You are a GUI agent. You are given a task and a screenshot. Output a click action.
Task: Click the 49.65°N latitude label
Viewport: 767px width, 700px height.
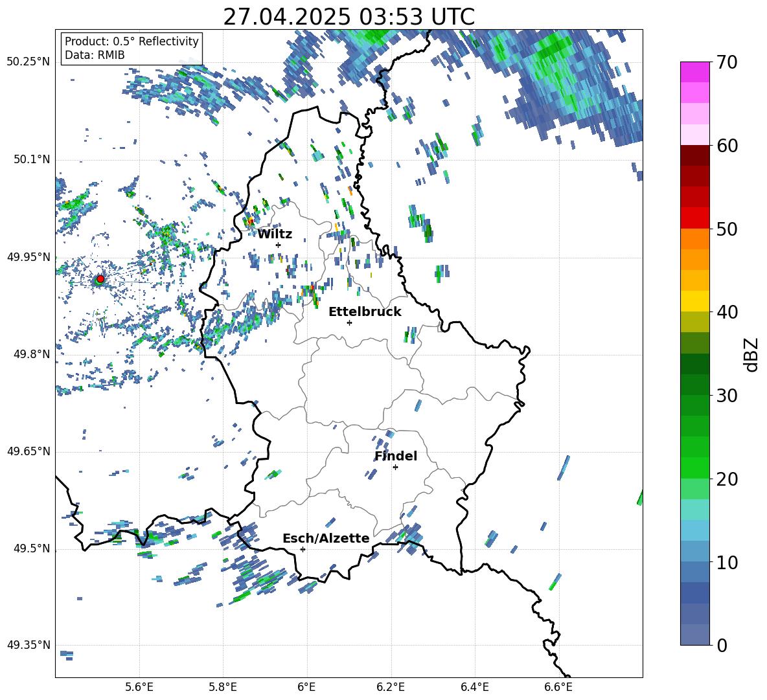coord(29,451)
